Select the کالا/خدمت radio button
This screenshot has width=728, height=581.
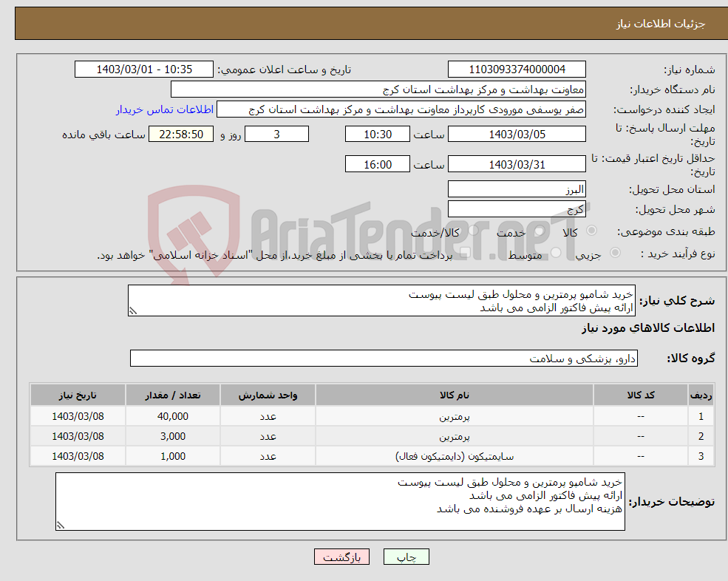click(x=473, y=231)
